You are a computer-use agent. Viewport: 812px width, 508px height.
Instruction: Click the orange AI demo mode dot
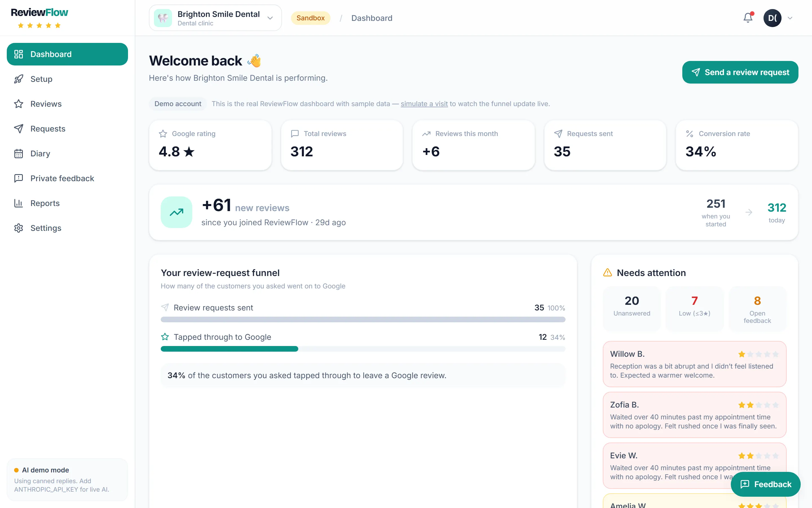(16, 470)
